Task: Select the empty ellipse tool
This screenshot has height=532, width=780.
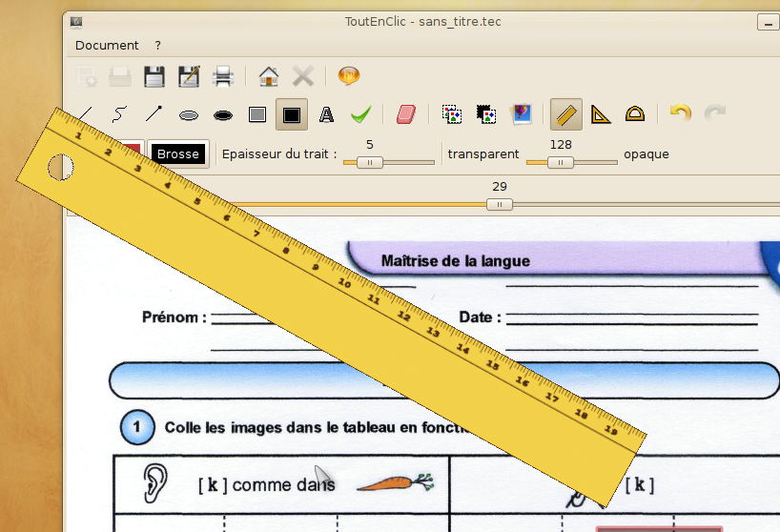Action: (x=189, y=115)
